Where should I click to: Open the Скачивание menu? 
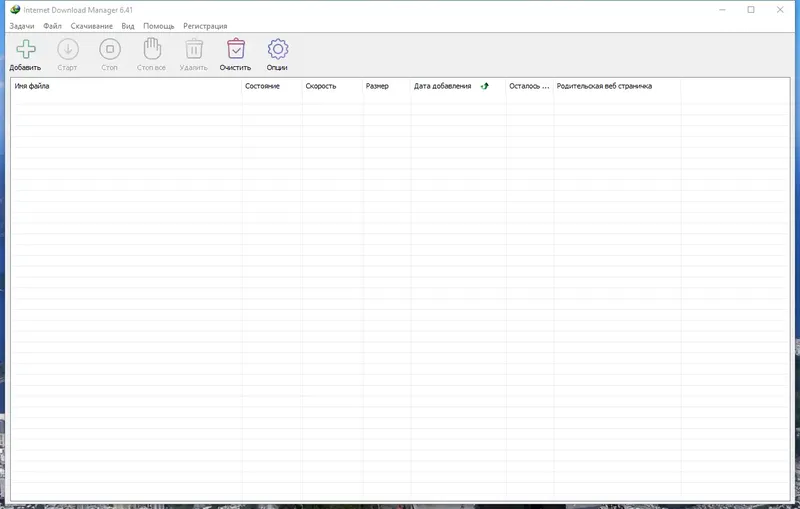click(x=91, y=26)
